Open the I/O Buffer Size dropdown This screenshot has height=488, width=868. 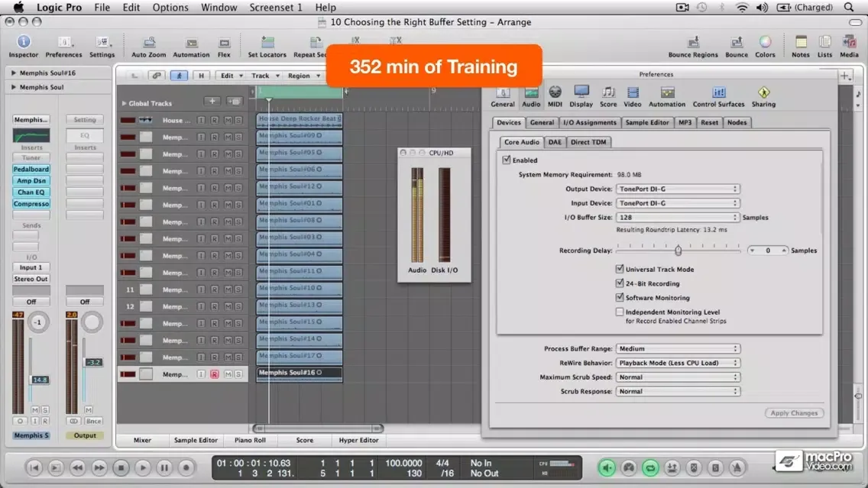678,218
